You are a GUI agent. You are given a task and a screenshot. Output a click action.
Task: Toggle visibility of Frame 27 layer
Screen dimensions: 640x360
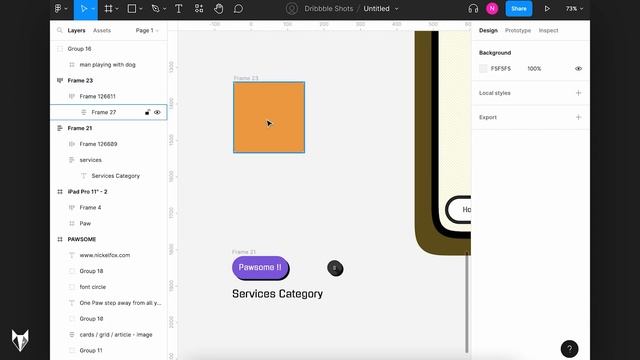157,112
